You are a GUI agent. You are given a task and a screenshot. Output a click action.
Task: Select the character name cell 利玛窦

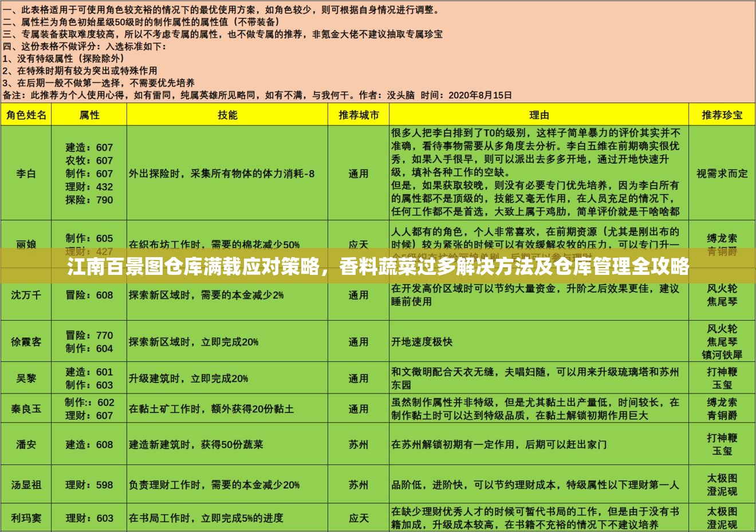pyautogui.click(x=26, y=518)
